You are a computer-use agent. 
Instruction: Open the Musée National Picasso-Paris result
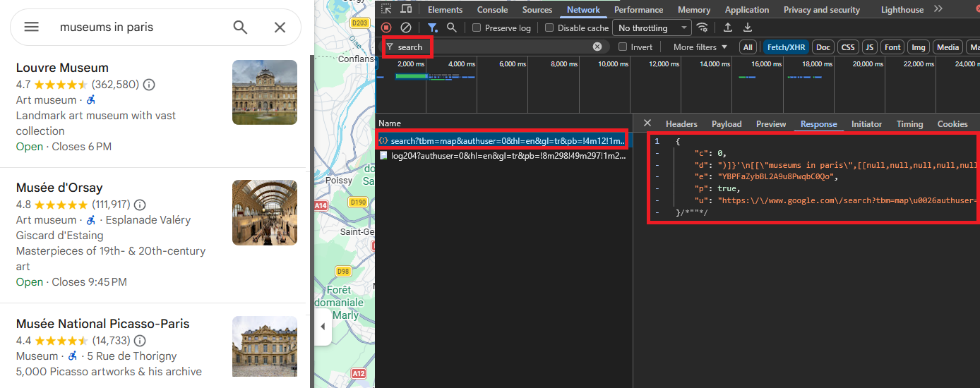(x=103, y=324)
